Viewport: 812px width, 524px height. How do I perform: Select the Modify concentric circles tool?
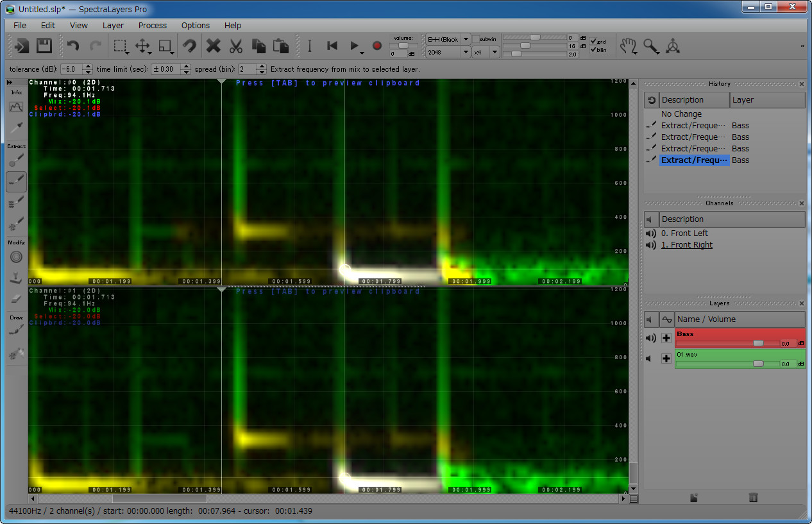16,257
